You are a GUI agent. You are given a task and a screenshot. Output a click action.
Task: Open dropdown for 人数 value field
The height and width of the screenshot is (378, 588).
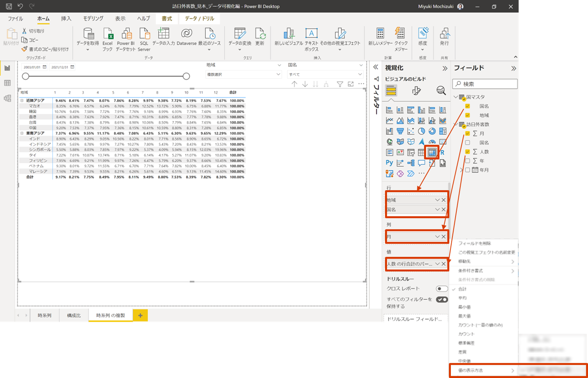[437, 264]
